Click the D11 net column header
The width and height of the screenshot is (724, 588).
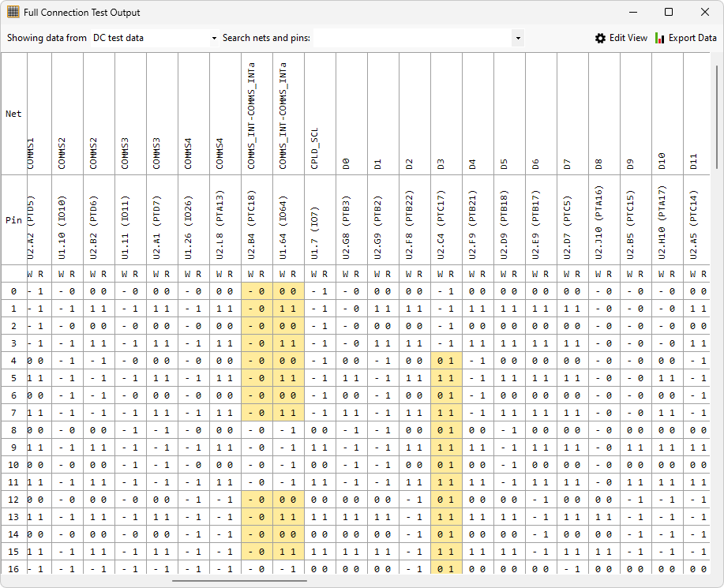coord(694,162)
